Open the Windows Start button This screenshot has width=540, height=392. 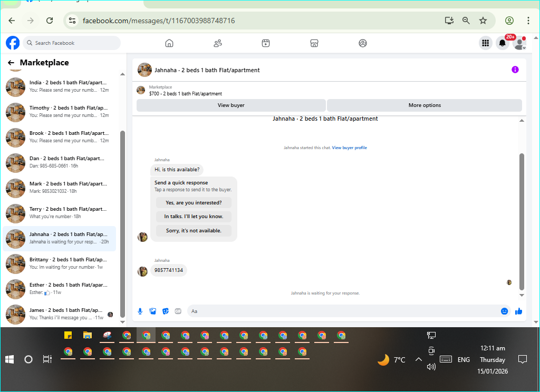coord(9,360)
